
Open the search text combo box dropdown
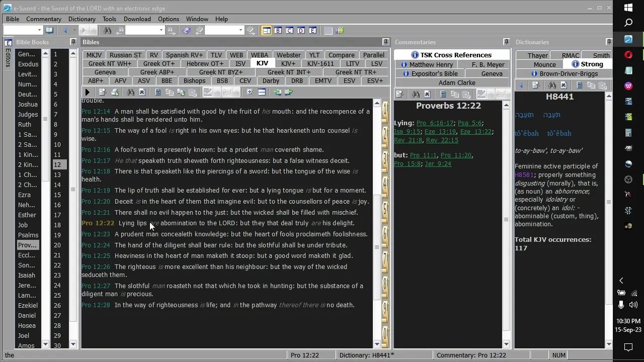pyautogui.click(x=162, y=30)
